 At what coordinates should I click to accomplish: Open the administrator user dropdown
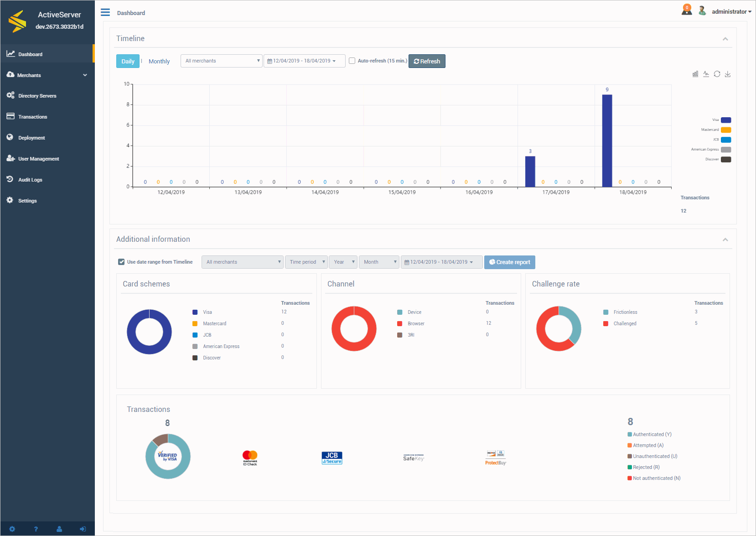(x=731, y=11)
